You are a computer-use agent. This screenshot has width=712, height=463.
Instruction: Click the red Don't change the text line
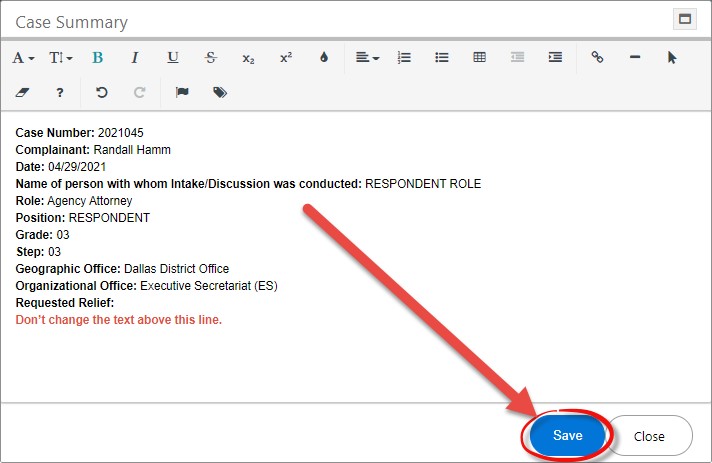coord(119,320)
